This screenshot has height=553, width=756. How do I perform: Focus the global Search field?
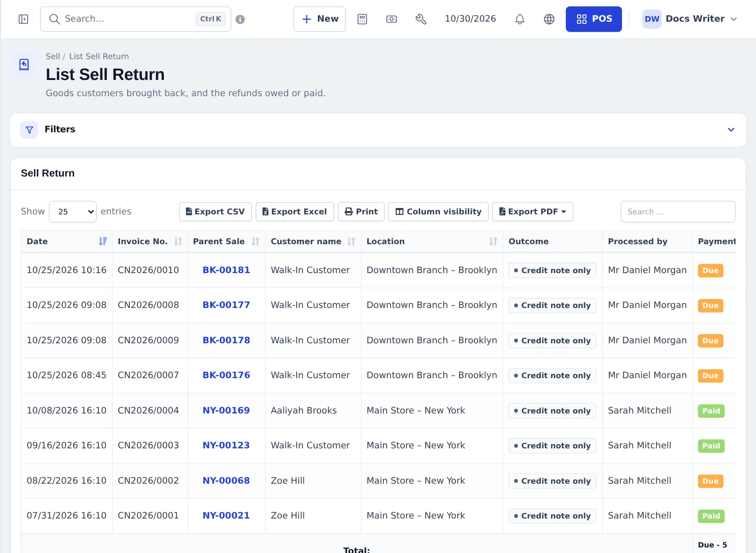136,19
